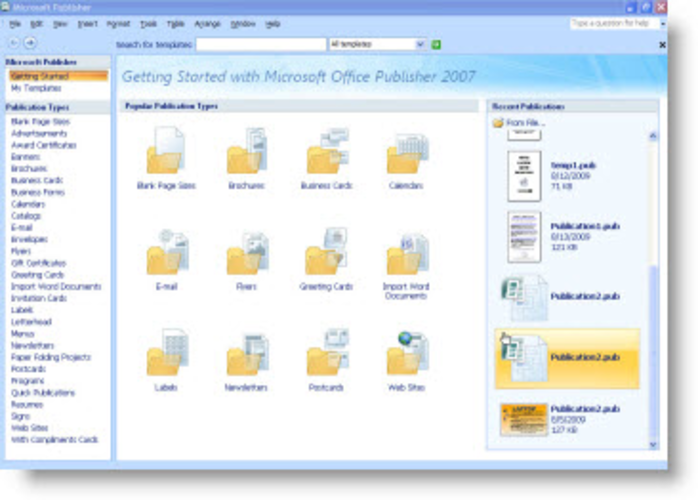Open the E-mail folder icon
The image size is (698, 500).
[x=167, y=252]
